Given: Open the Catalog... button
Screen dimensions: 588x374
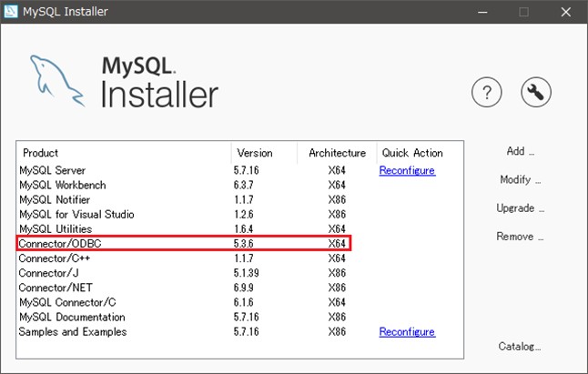Looking at the screenshot, I should [520, 347].
